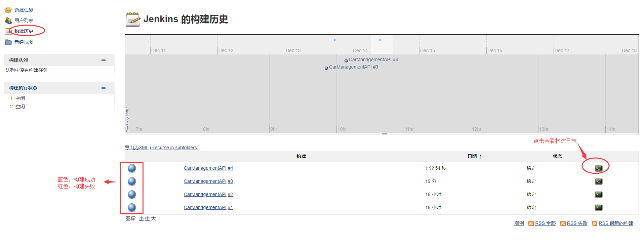Screen dimensions: 644x244
Task: Open RSS 最新的构建 feed link
Action: pyautogui.click(x=616, y=223)
